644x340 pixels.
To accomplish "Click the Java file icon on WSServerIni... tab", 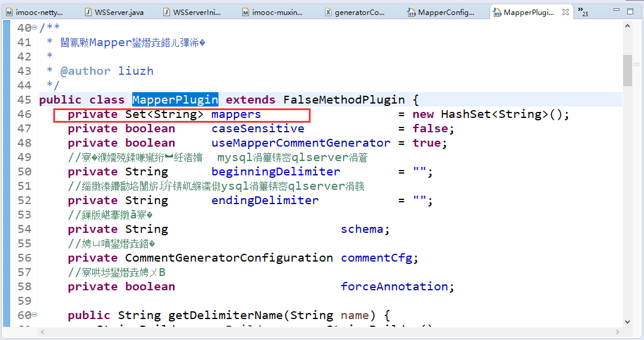I will coord(166,13).
